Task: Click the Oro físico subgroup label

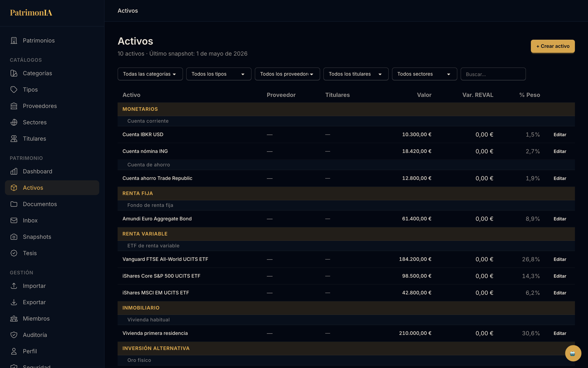Action: point(139,360)
